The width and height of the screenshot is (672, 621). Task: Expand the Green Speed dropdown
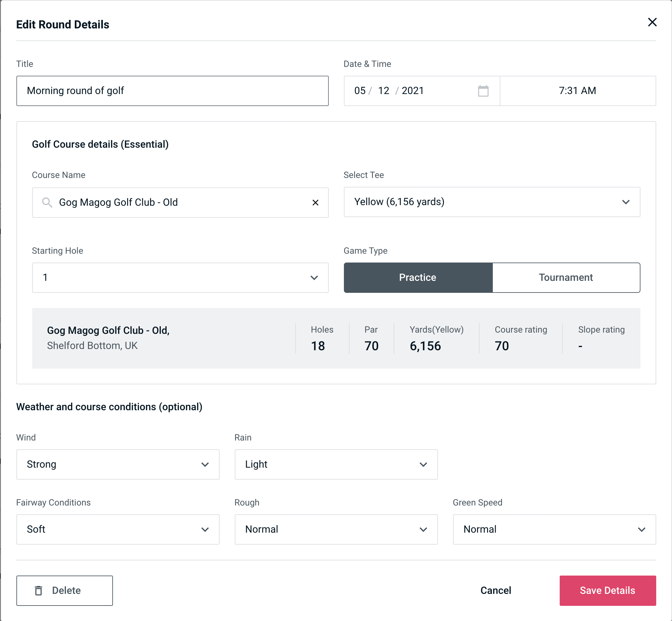554,530
